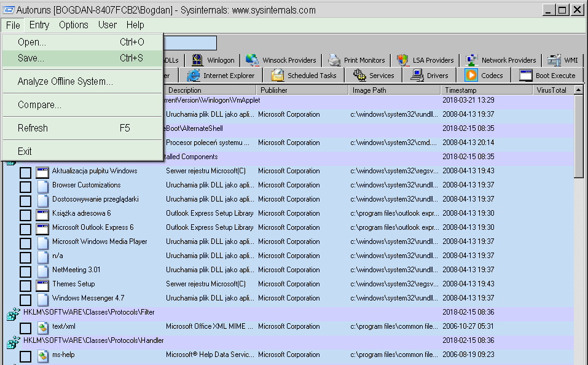Screen dimensions: 588x365
Task: Toggle the Themes Setup checkbox
Action: [25, 286]
